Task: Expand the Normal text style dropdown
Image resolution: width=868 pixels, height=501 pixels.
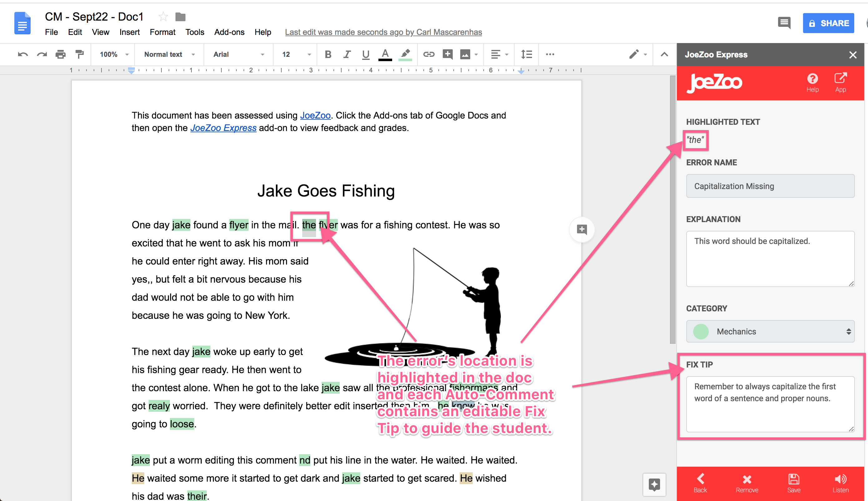Action: point(169,54)
